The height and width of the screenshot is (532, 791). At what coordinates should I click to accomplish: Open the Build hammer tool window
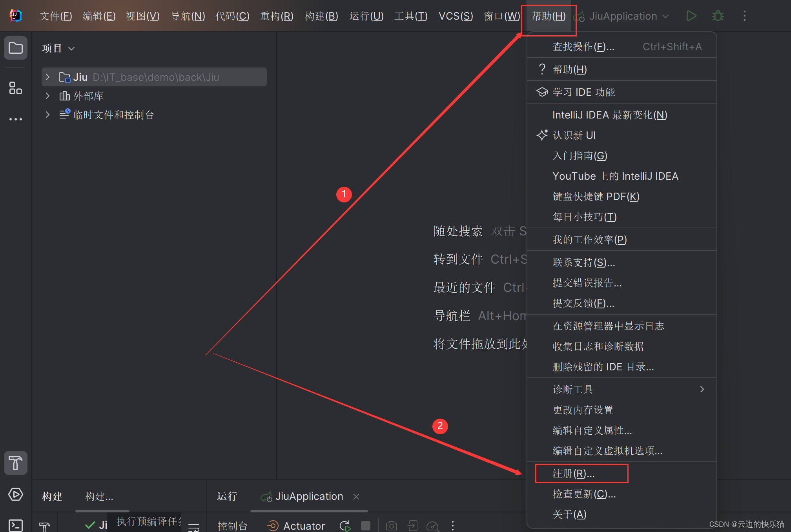pos(16,463)
